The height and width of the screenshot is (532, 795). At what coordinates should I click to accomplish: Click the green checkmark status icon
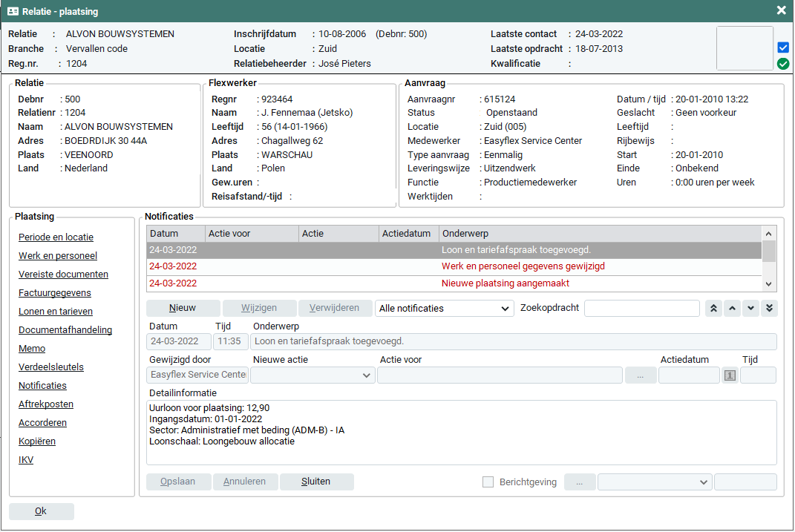783,64
